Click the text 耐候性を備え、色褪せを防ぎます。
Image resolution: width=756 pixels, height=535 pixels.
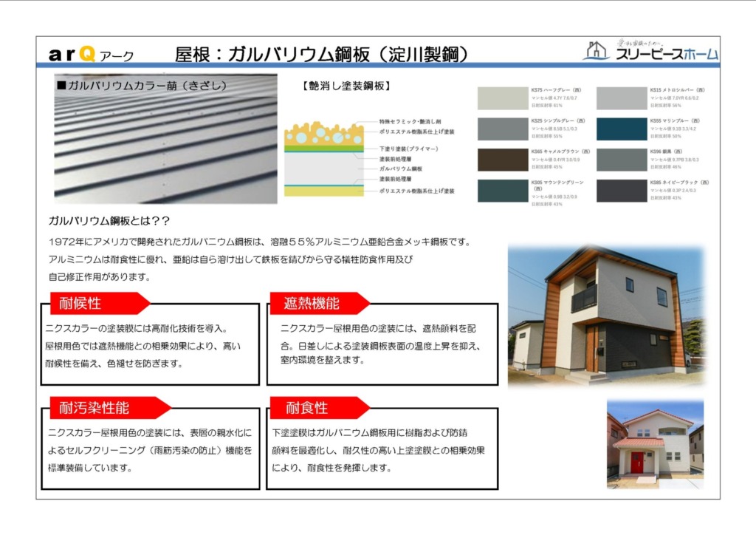pos(114,364)
